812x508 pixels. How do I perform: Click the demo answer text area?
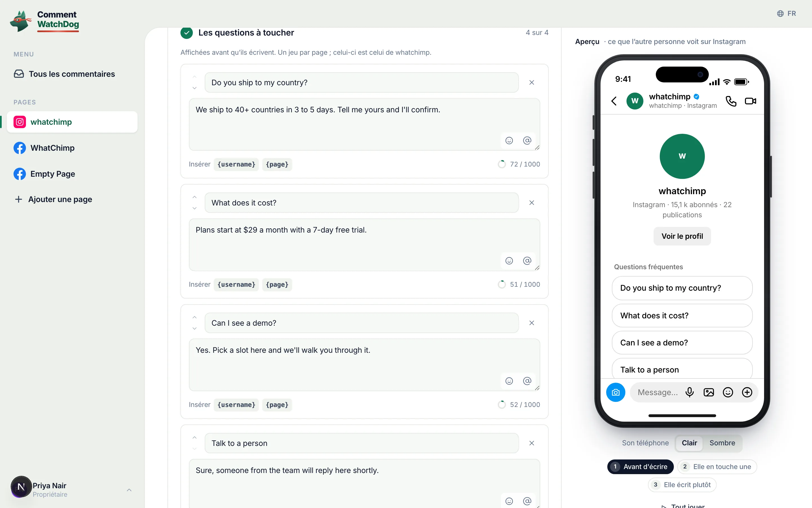pyautogui.click(x=364, y=365)
